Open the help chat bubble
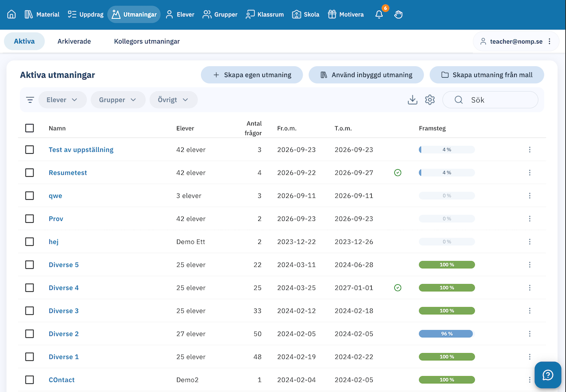This screenshot has height=392, width=566. 548,375
